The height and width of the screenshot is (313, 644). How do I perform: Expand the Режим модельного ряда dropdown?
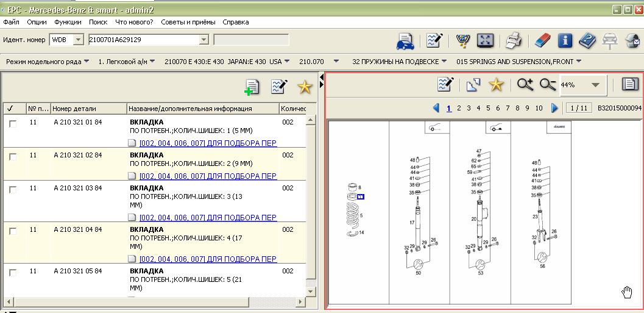click(x=87, y=61)
